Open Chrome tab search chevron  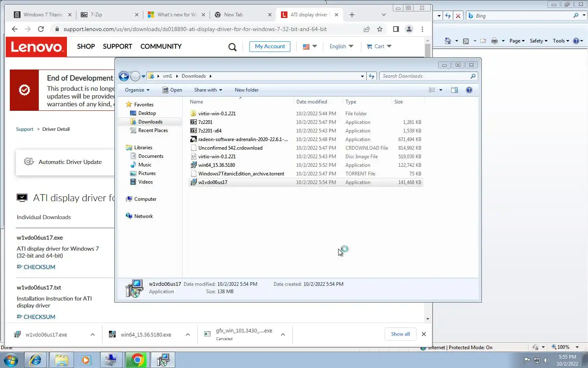[x=383, y=15]
